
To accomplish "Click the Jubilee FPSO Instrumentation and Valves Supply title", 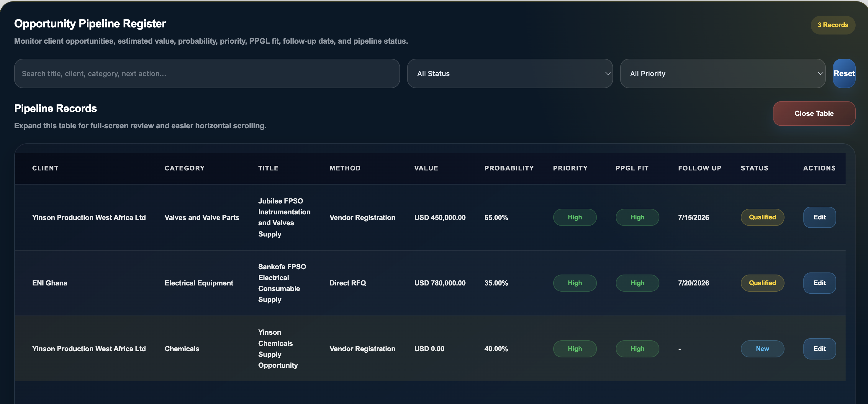I will (x=284, y=217).
